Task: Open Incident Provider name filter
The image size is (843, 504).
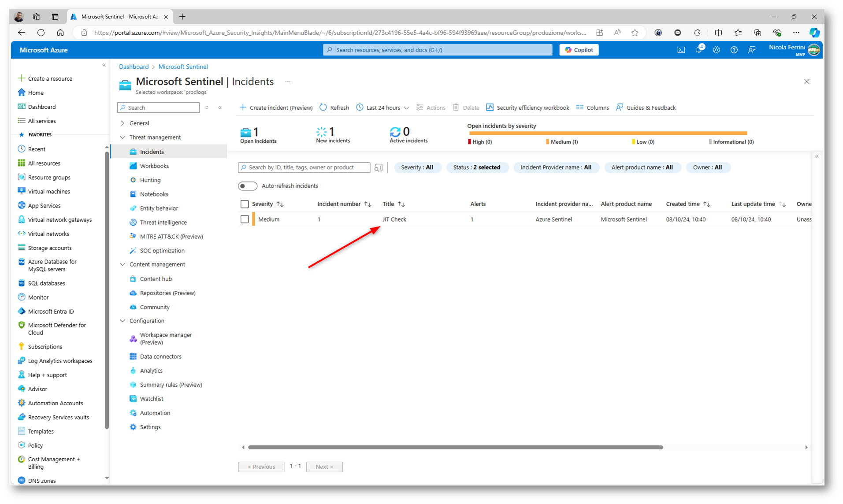Action: tap(556, 167)
